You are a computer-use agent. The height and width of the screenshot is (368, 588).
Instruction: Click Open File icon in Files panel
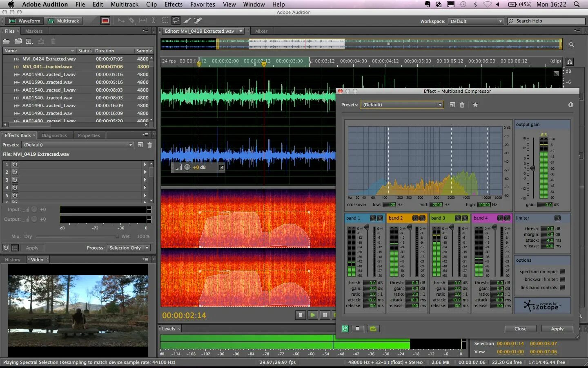pyautogui.click(x=7, y=41)
